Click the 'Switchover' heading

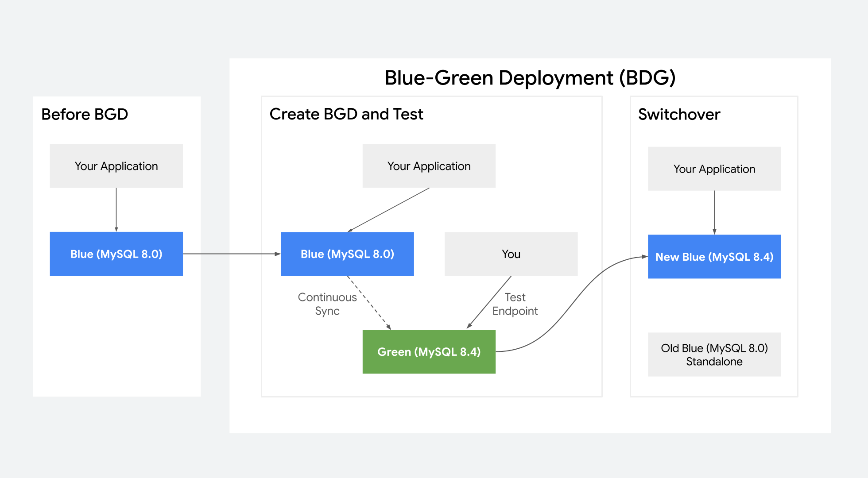click(679, 114)
